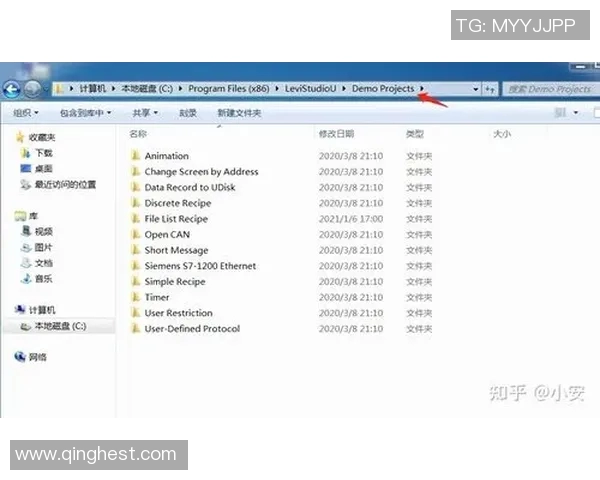Click Demo Projects breadcrumb segment
Viewport: 600px width, 480px height.
click(x=383, y=89)
